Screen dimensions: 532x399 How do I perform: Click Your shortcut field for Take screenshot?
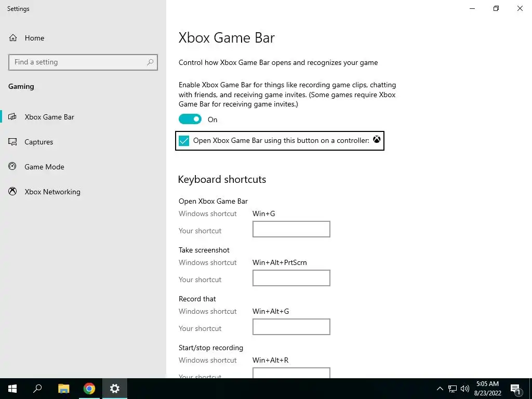pos(291,278)
